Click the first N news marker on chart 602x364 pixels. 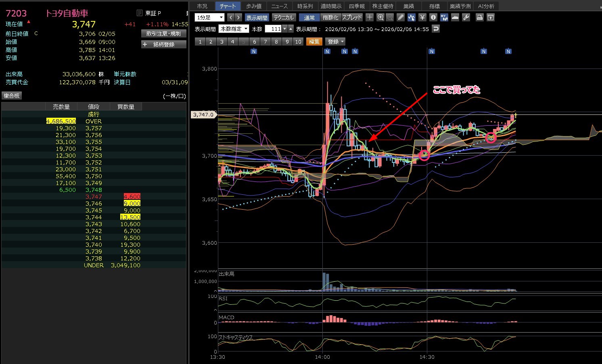pyautogui.click(x=254, y=52)
